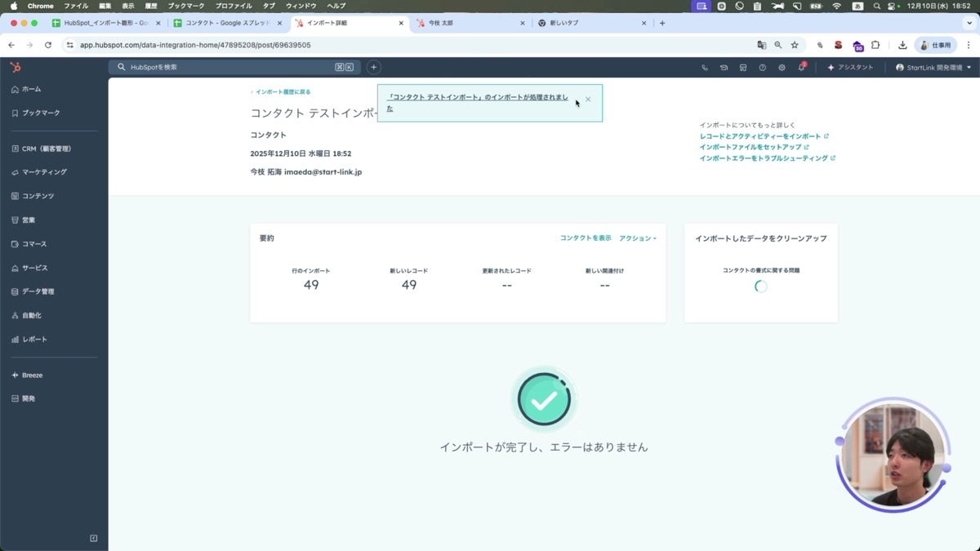Open the ホーム item in the HubSpot sidebar
The width and height of the screenshot is (980, 551).
coord(33,91)
